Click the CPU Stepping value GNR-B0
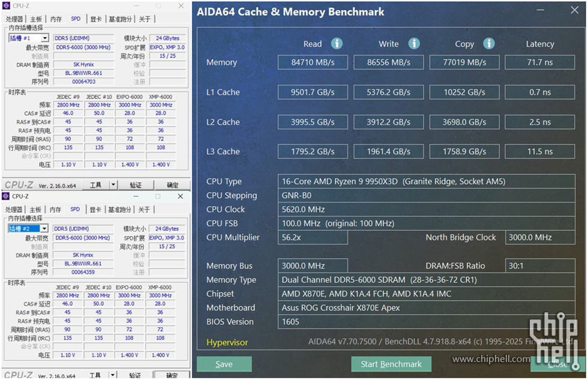Viewport: 588px width, 380px height. coord(427,195)
